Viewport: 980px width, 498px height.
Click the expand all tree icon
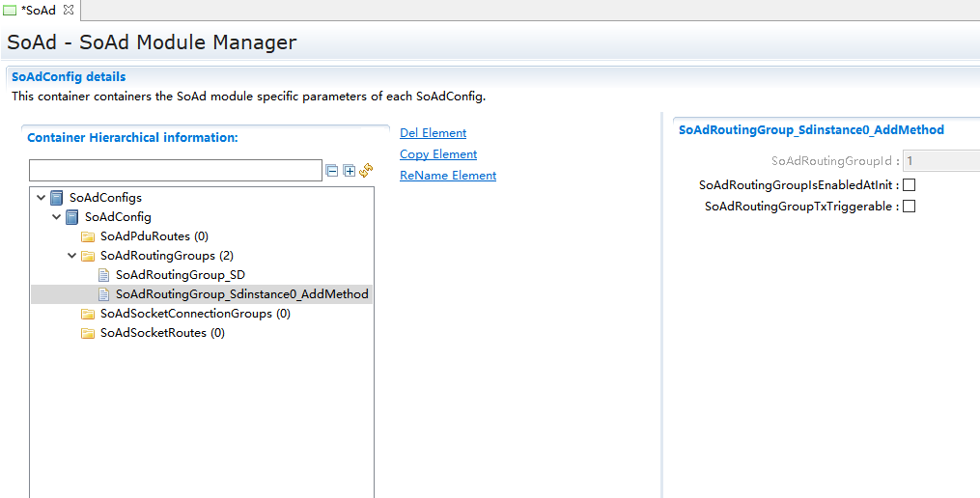(x=350, y=171)
